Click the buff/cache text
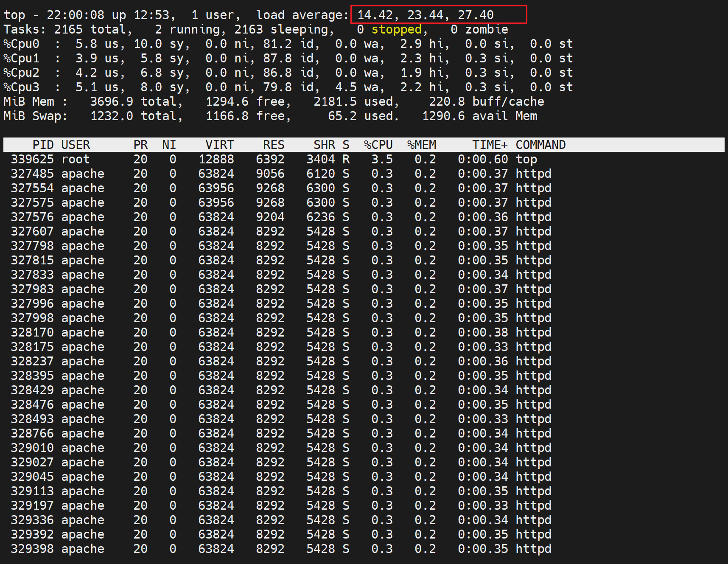Viewport: 728px width, 564px height. 508,101
